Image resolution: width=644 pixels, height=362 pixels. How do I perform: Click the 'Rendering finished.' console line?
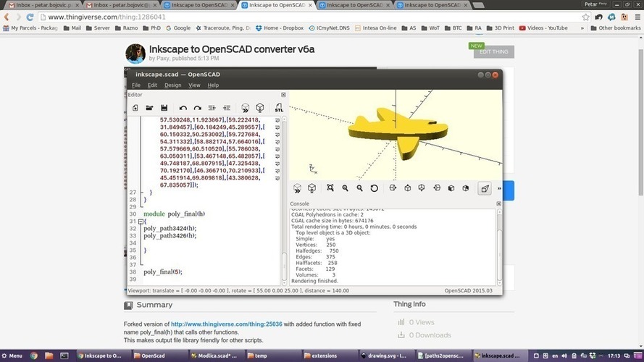[x=314, y=281]
